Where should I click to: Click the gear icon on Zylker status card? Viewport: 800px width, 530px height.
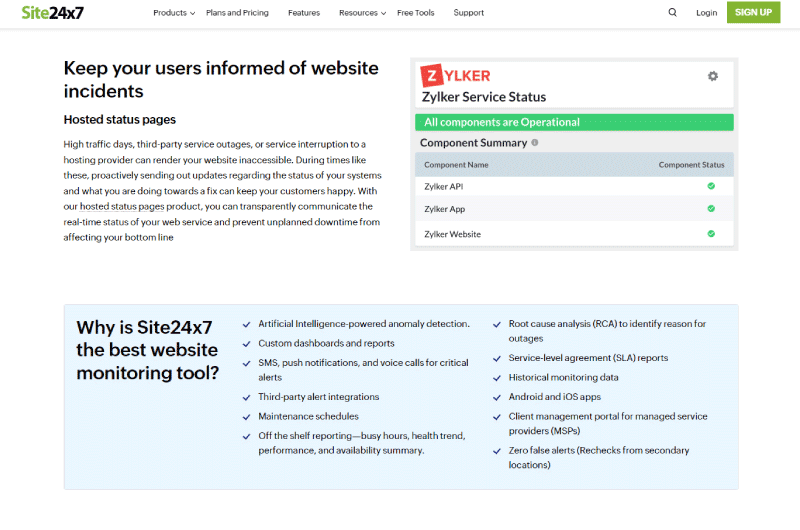coord(713,76)
